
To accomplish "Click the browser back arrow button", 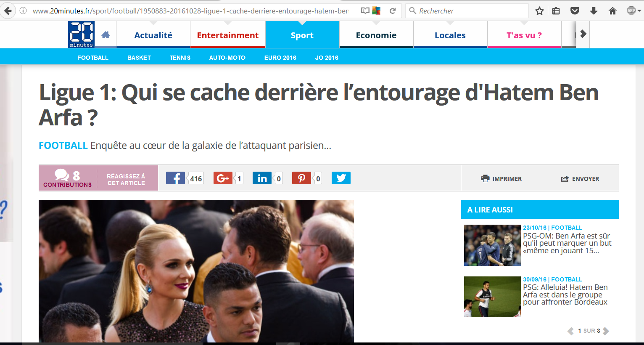I will click(x=7, y=11).
